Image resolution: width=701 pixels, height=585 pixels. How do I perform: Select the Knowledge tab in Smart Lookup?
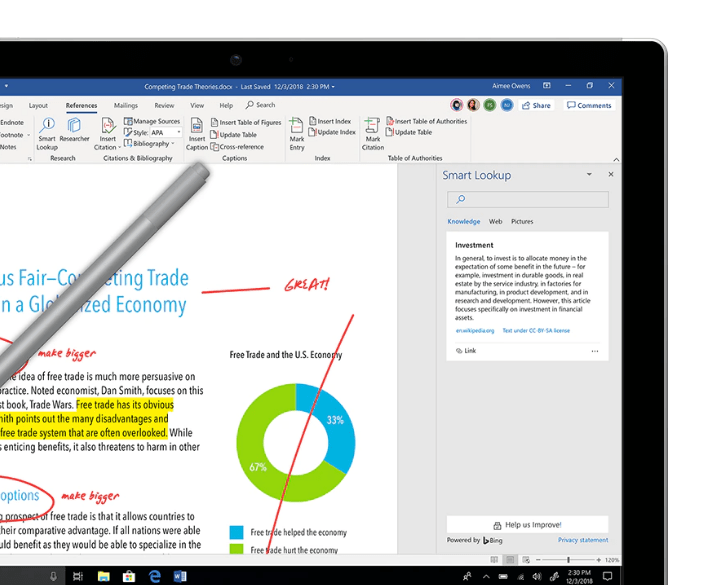[x=464, y=221]
